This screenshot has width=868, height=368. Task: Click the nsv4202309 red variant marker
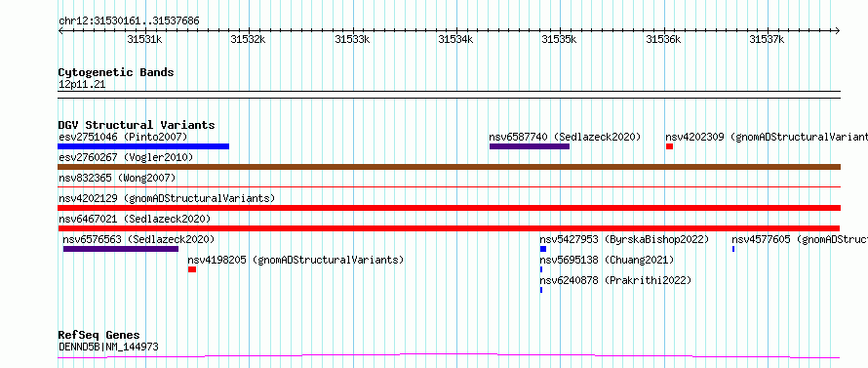pos(669,146)
